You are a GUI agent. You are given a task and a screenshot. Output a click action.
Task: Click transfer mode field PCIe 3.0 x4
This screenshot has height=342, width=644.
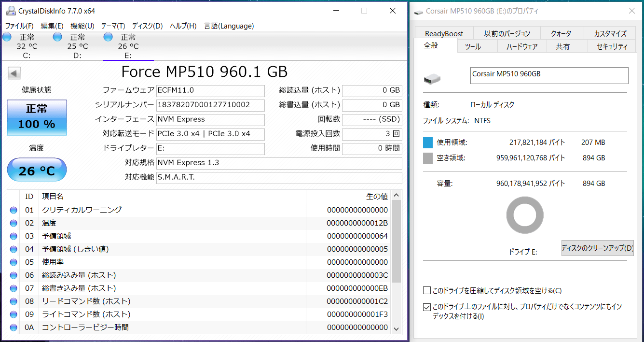pyautogui.click(x=210, y=134)
